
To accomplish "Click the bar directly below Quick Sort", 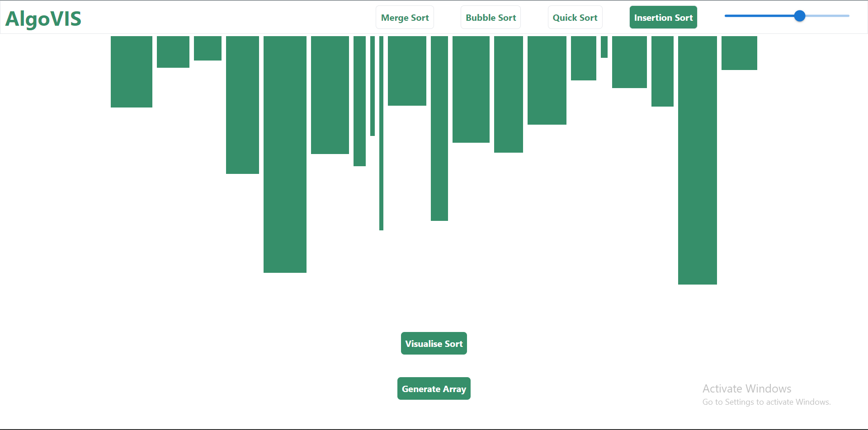I will pyautogui.click(x=583, y=58).
